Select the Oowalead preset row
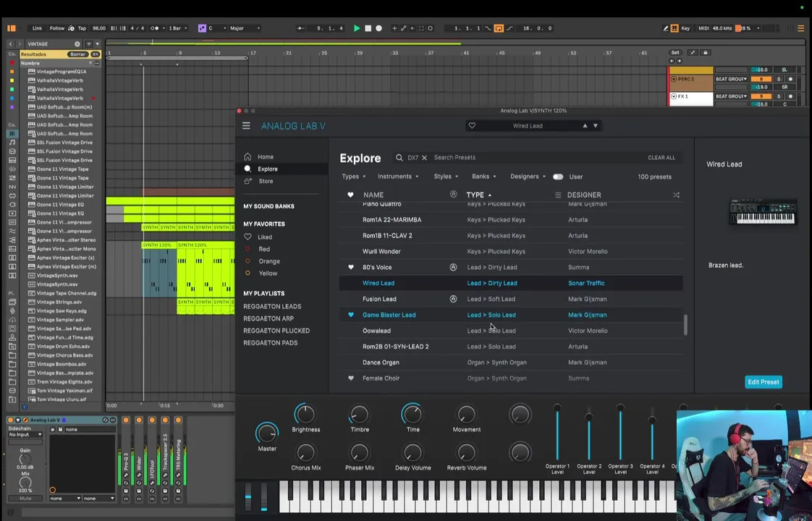The width and height of the screenshot is (812, 521). [511, 331]
